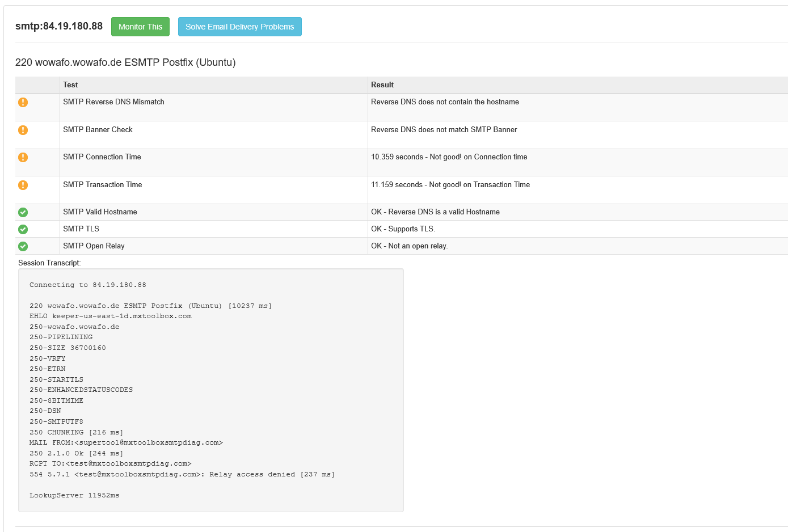Click the SMTP Banner Check test name
788x532 pixels.
click(98, 130)
